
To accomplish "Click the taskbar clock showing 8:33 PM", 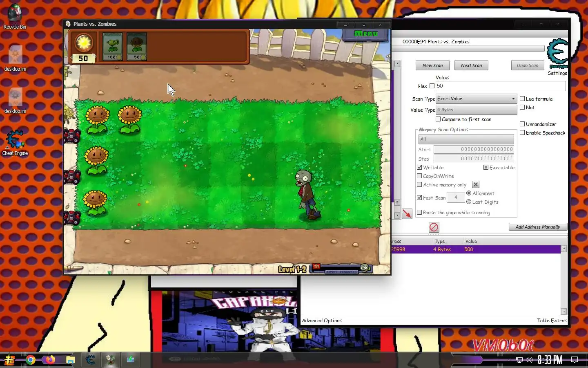I will click(x=550, y=360).
